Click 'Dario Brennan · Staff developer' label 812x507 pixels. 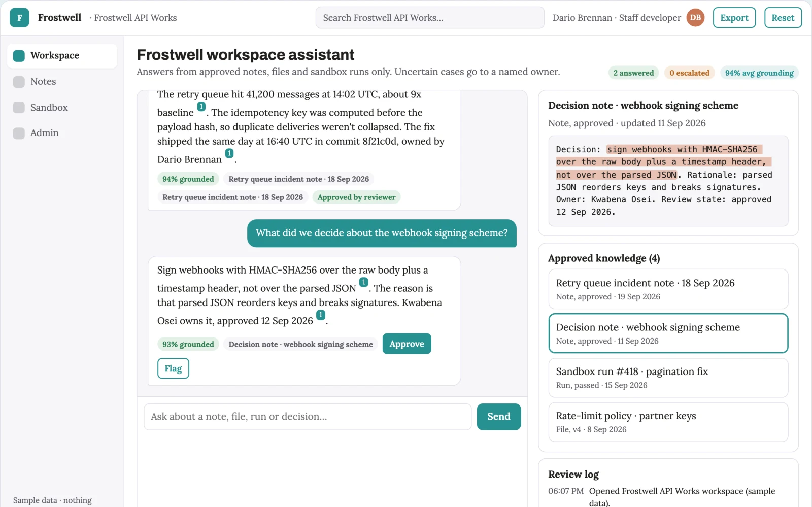(x=617, y=18)
